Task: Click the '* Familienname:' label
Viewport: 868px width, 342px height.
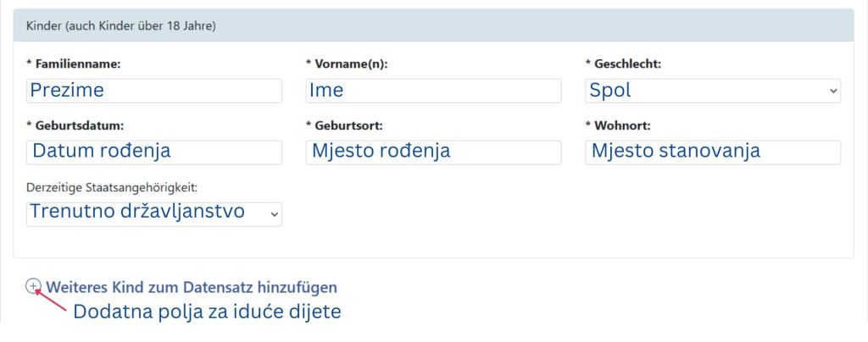Action: [74, 63]
